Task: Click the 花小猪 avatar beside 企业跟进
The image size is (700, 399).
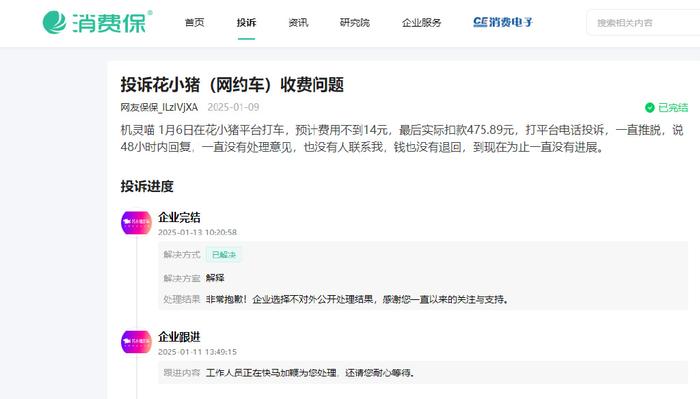Action: click(136, 342)
